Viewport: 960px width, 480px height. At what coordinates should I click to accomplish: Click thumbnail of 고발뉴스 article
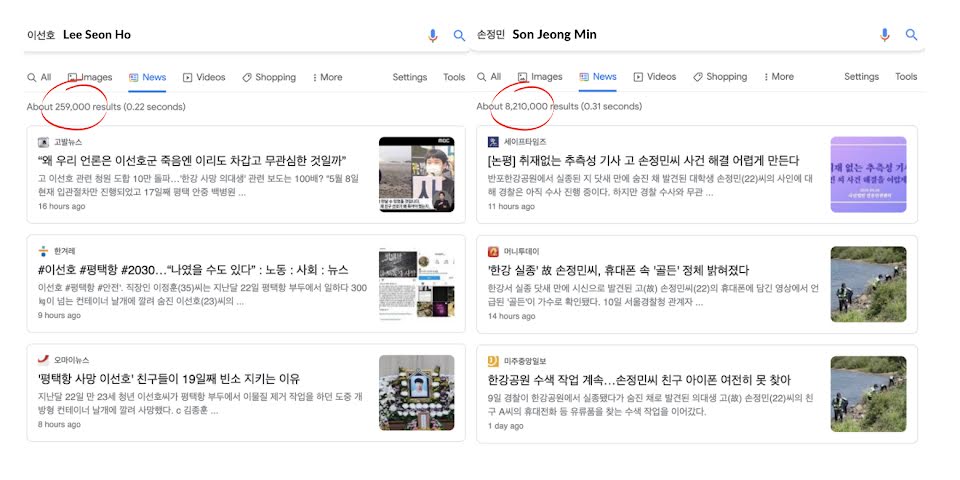416,174
